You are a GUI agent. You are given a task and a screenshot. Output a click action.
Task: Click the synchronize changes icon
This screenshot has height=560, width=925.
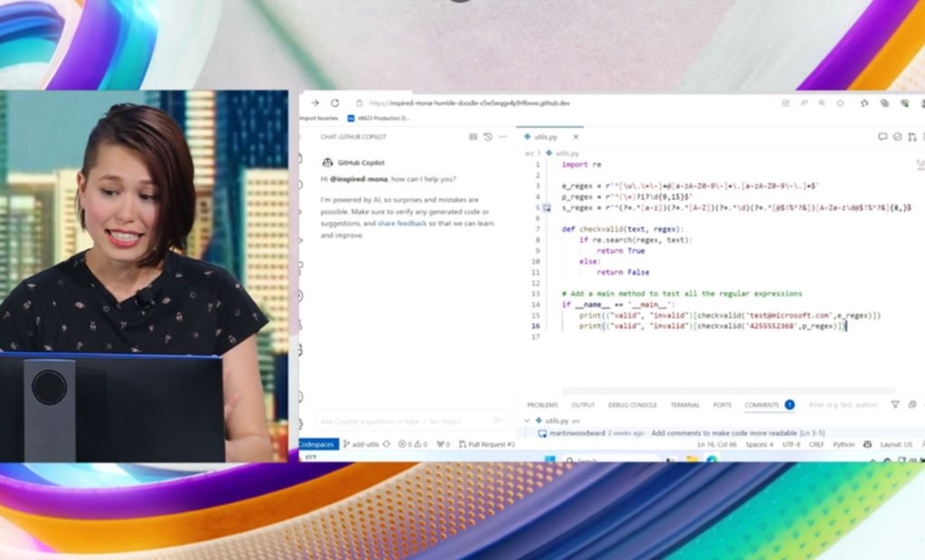pyautogui.click(x=387, y=444)
